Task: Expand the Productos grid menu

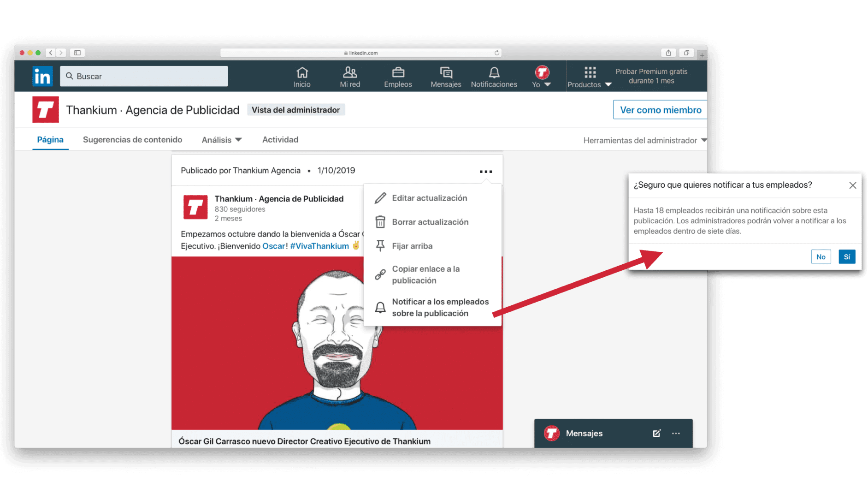Action: (590, 77)
